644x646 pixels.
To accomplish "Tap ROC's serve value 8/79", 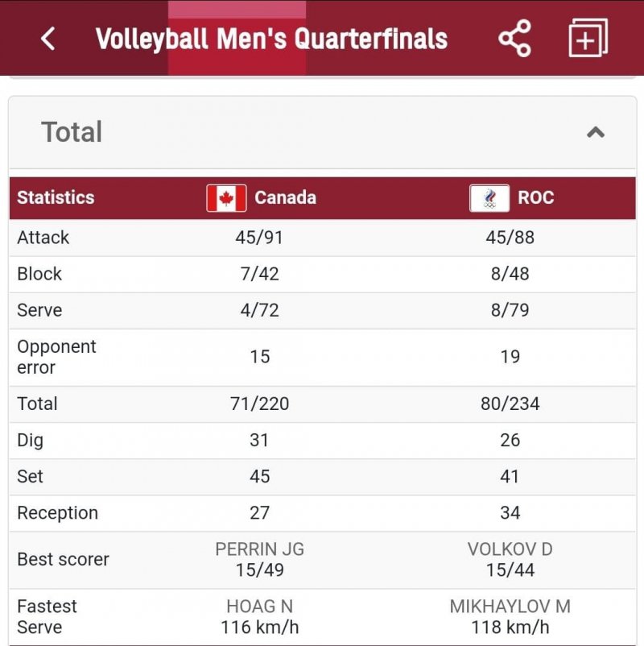I will tap(510, 310).
